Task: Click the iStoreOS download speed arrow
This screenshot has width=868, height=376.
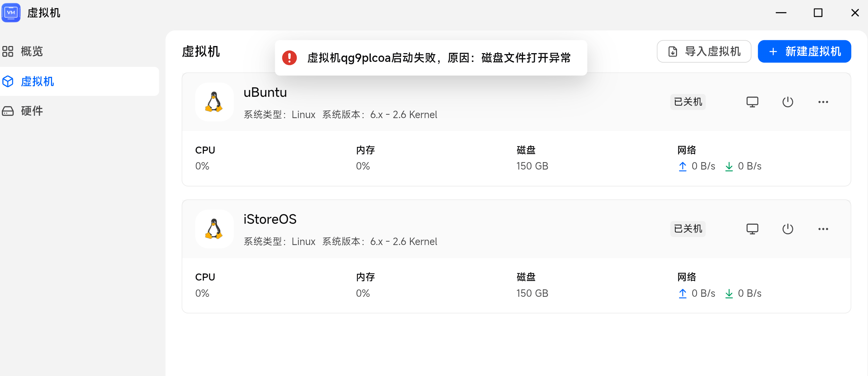Action: 729,293
